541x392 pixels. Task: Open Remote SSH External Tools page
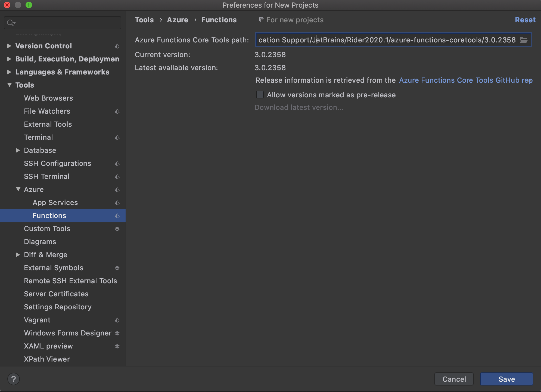(70, 281)
